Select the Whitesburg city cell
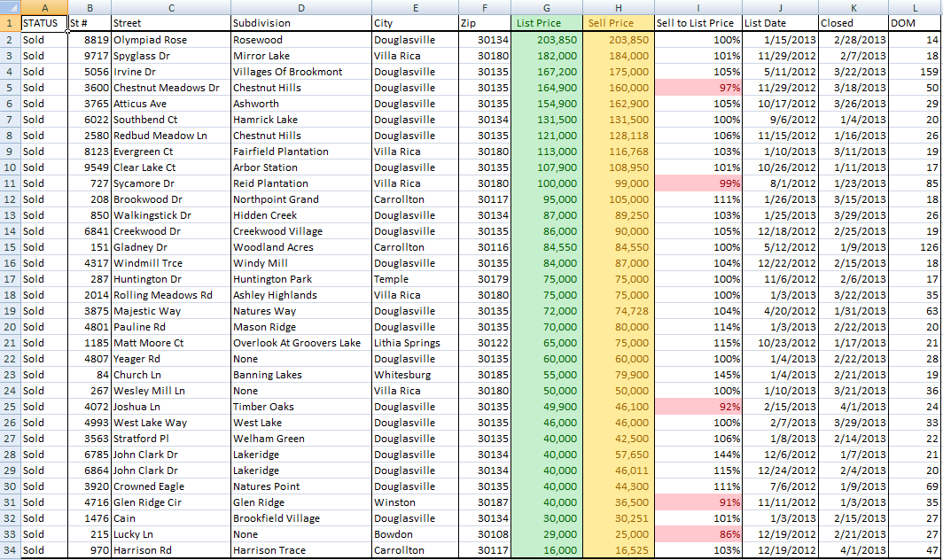943x560 pixels. pos(415,375)
